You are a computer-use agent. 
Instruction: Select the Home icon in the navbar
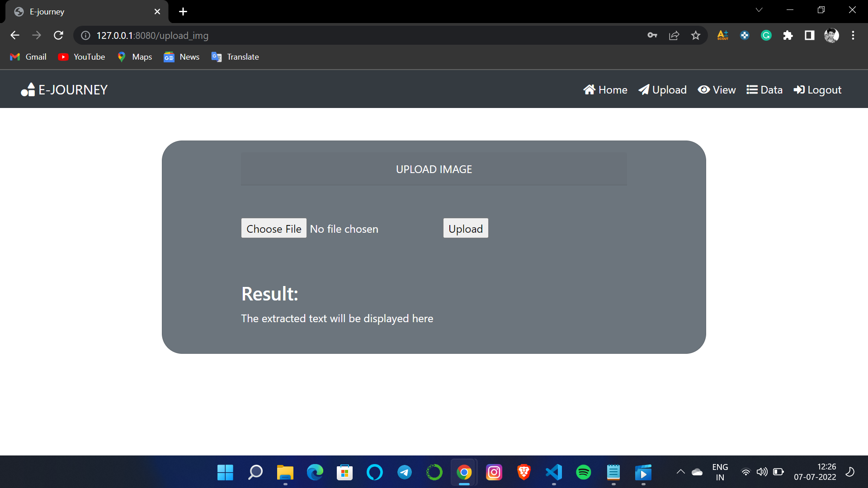[x=590, y=89]
